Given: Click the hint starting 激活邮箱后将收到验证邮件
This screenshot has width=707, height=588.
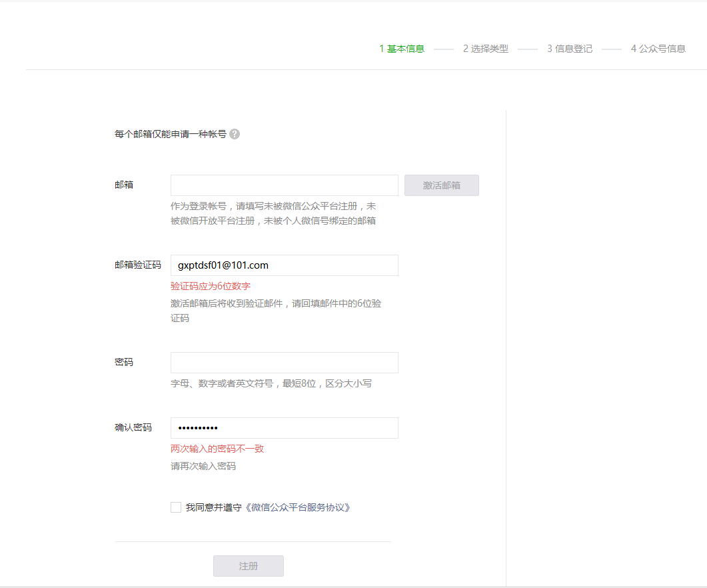Looking at the screenshot, I should (x=276, y=311).
